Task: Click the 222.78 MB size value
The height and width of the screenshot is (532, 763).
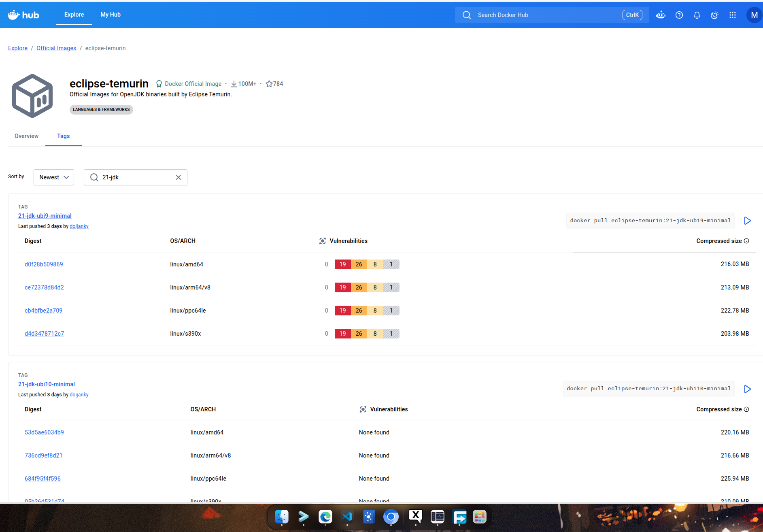Action: pyautogui.click(x=735, y=311)
